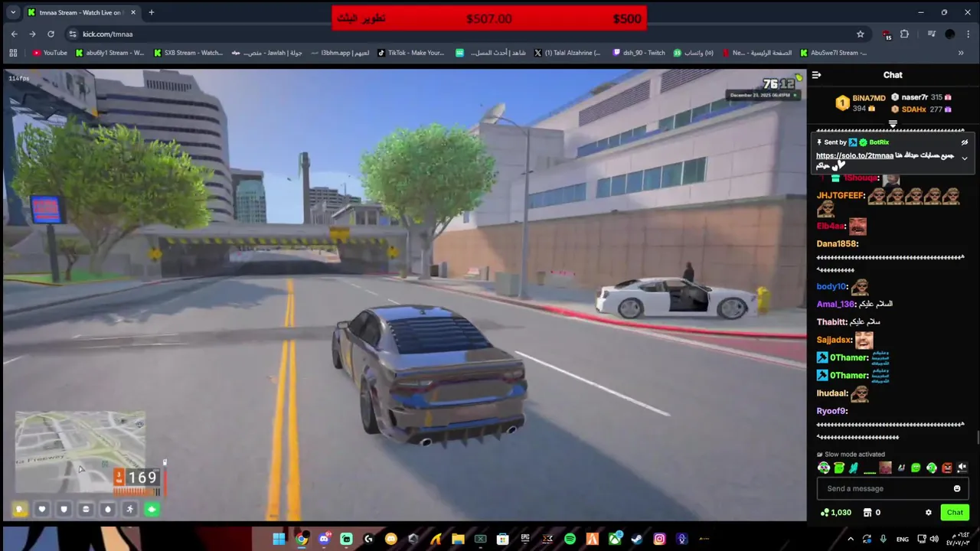Open Instagram from the taskbar
Image resolution: width=980 pixels, height=551 pixels.
tap(659, 539)
